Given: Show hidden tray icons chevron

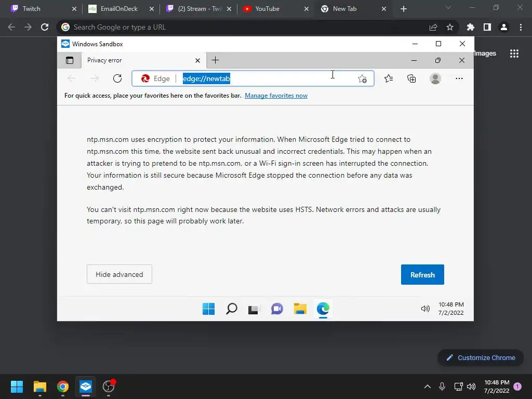Looking at the screenshot, I should [428, 387].
